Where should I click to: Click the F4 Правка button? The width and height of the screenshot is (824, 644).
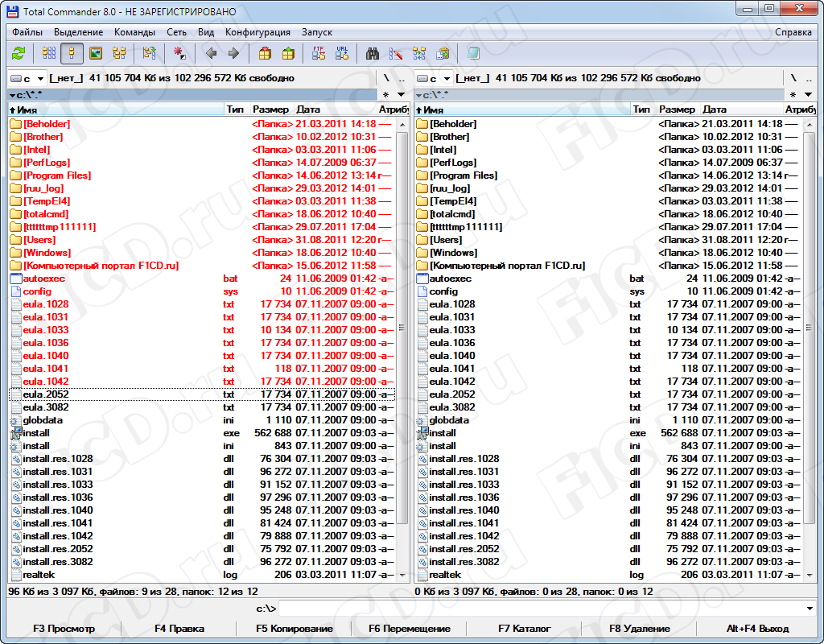point(179,629)
